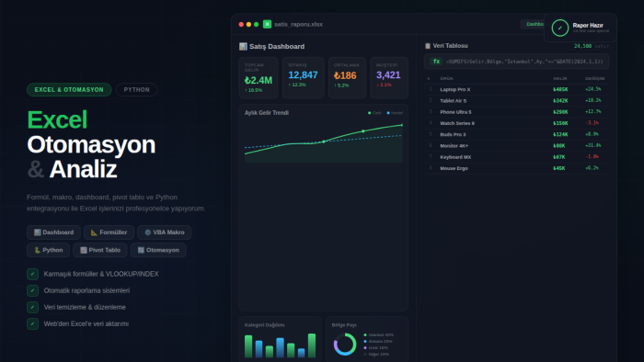This screenshot has height=362, width=644.
Task: Select the Phone Ultra 5 row
Action: [516, 112]
